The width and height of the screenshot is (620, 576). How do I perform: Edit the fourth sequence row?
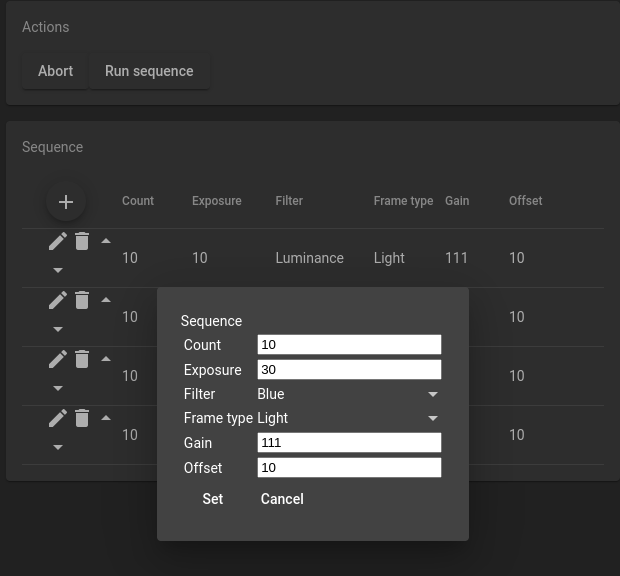pos(58,418)
